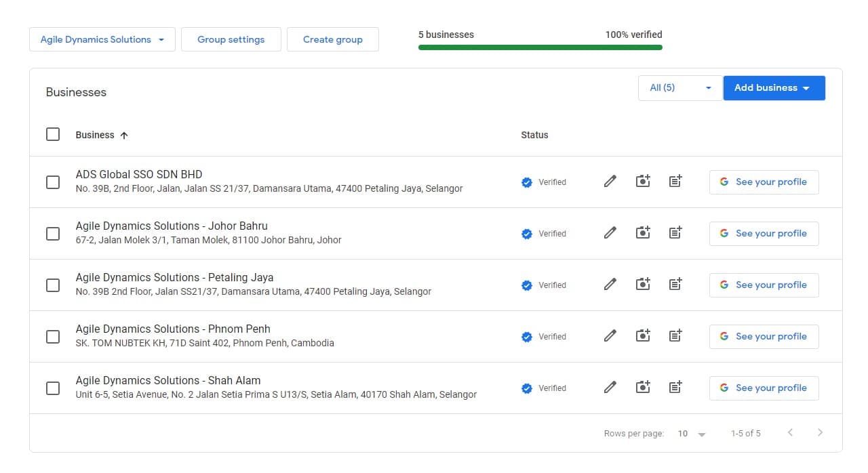The image size is (868, 473).
Task: Open the Agile Dynamics Solutions group dropdown
Action: 102,39
